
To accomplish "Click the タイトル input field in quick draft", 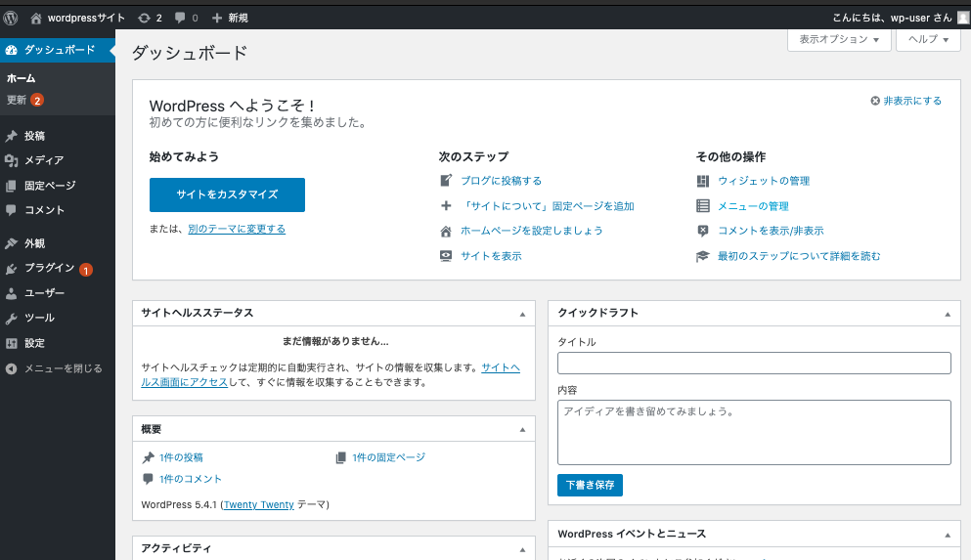I will [x=754, y=364].
